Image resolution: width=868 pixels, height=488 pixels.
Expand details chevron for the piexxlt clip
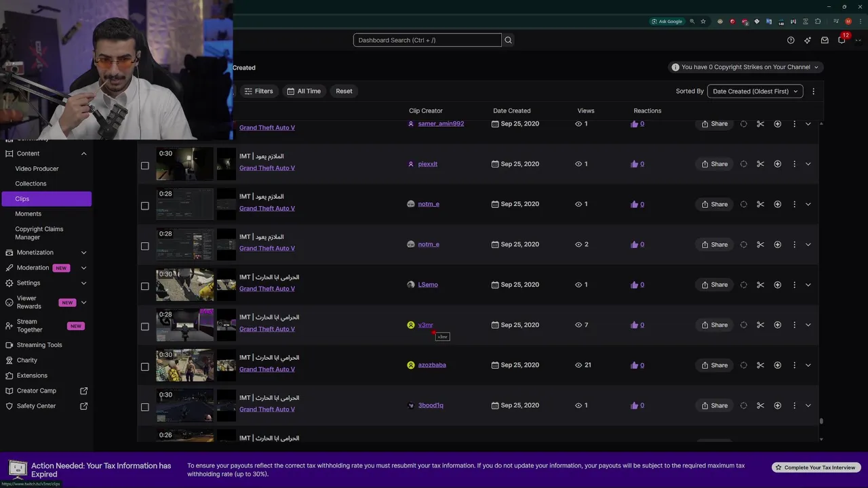[x=808, y=164]
